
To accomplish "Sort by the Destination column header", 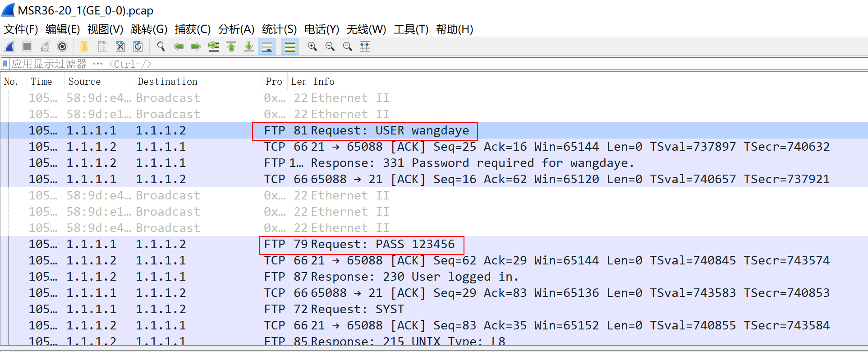I will [x=167, y=82].
